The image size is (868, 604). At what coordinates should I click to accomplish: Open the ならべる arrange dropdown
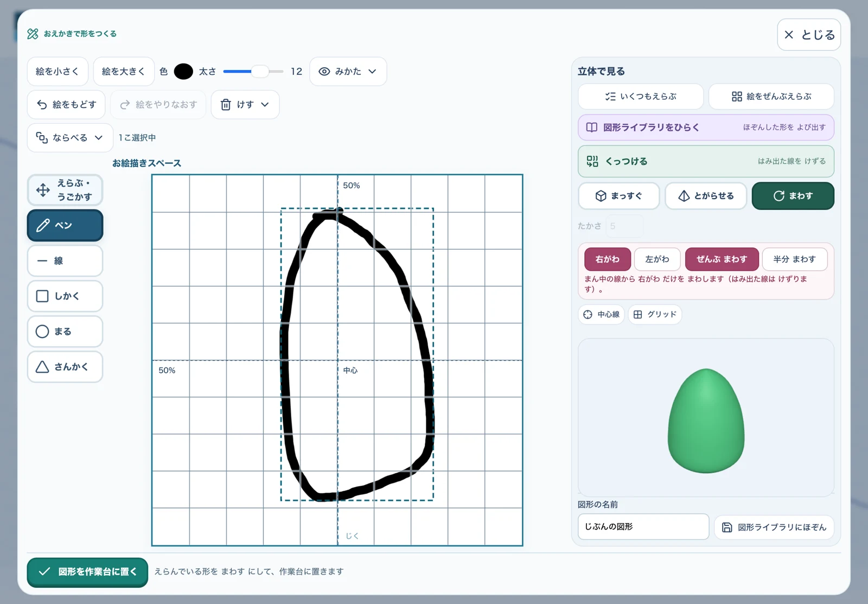70,138
